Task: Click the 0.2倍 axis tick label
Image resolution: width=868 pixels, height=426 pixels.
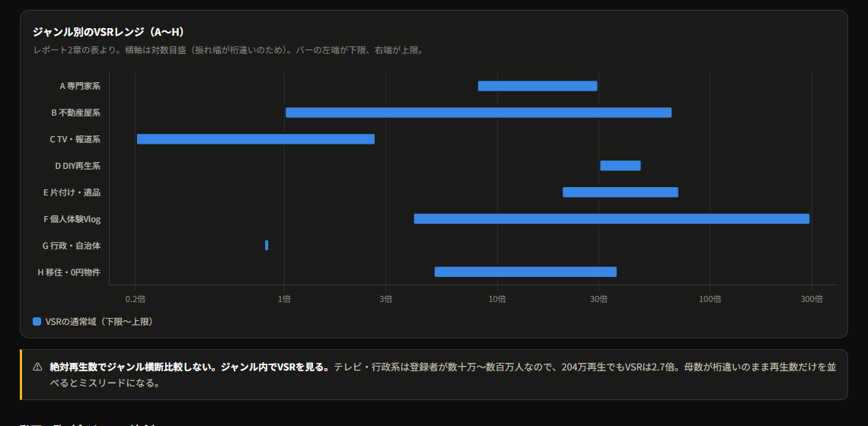Action: click(x=135, y=299)
